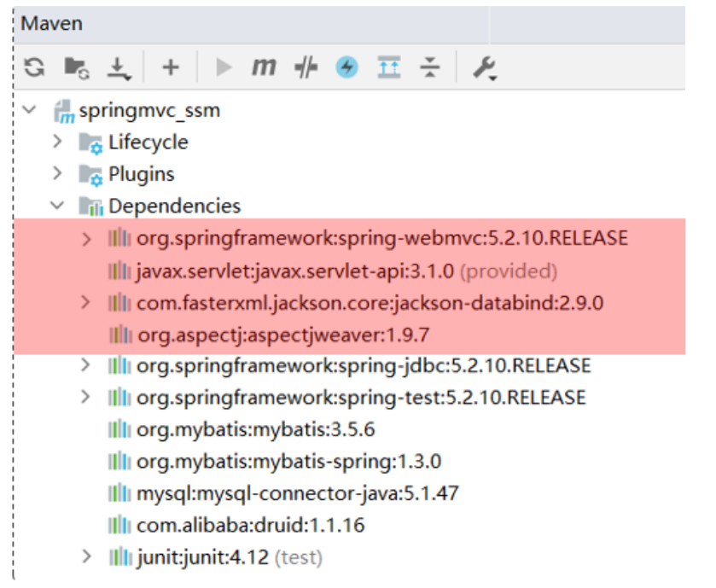Select the Lifecycle folder
The height and width of the screenshot is (588, 716).
click(148, 143)
